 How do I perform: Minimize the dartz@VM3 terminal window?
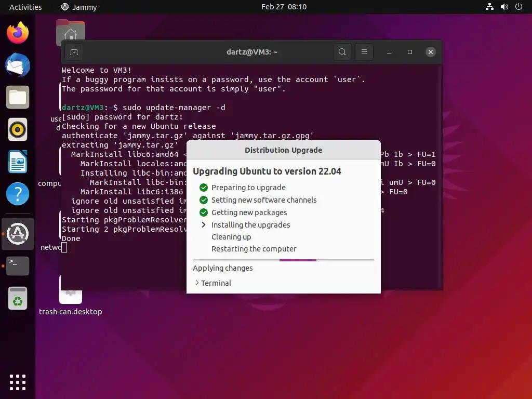click(x=389, y=52)
